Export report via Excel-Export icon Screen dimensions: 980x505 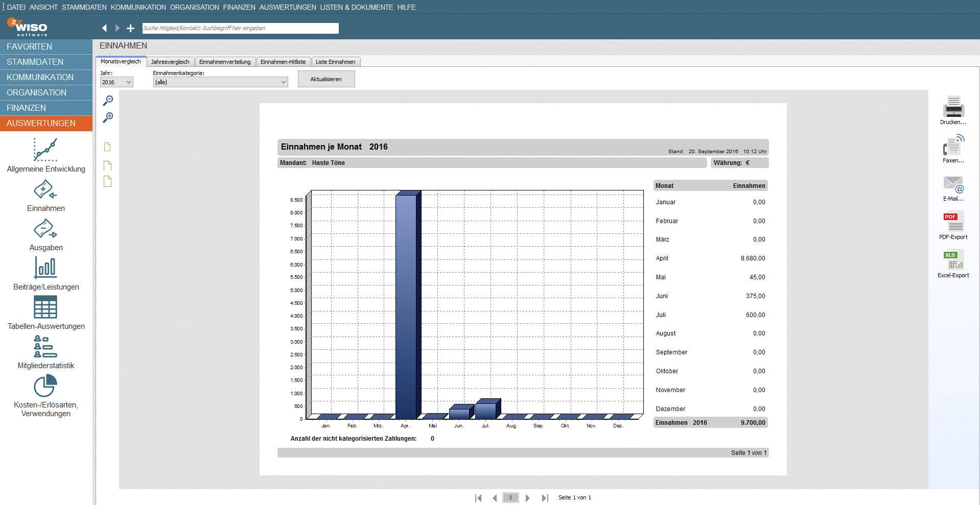[953, 260]
